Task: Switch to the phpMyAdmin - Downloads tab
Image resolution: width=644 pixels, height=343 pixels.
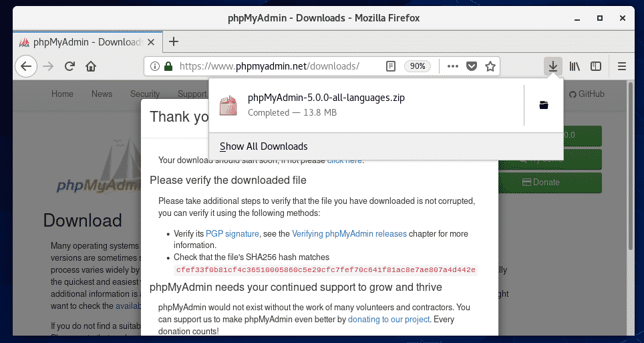Action: pyautogui.click(x=88, y=42)
